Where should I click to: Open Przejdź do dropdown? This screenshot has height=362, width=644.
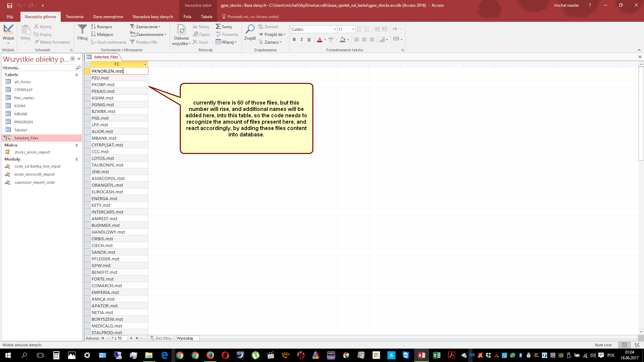(272, 34)
